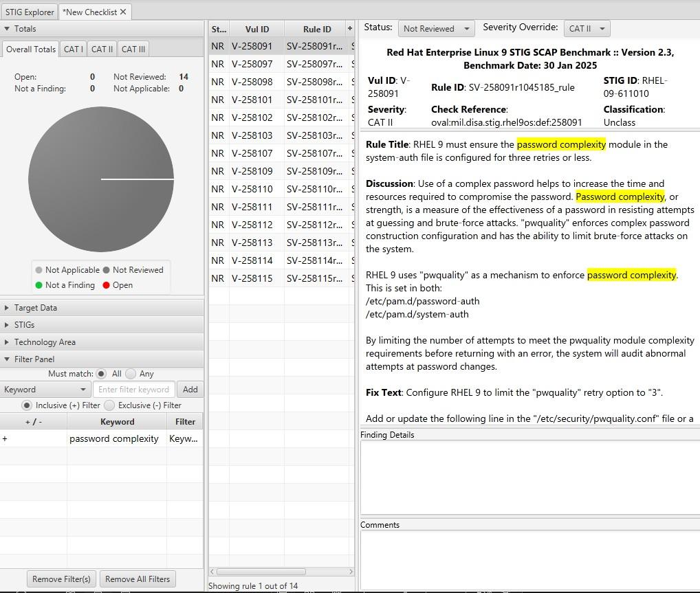Click the Open red legend dot
This screenshot has height=593, width=700.
[x=107, y=285]
